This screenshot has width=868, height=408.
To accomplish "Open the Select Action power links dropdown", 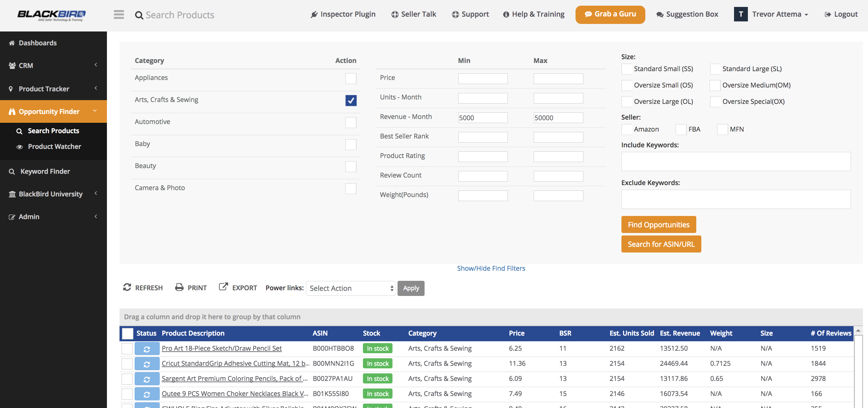I will pos(351,288).
